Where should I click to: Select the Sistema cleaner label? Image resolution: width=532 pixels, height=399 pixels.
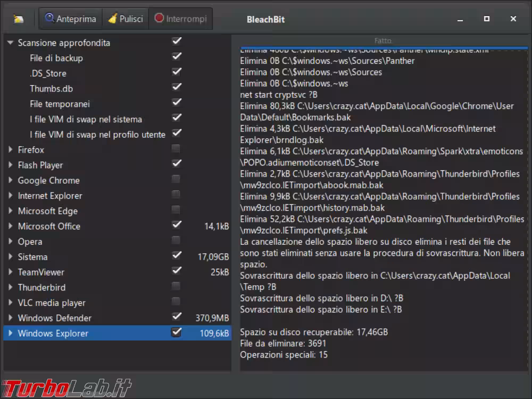point(32,257)
